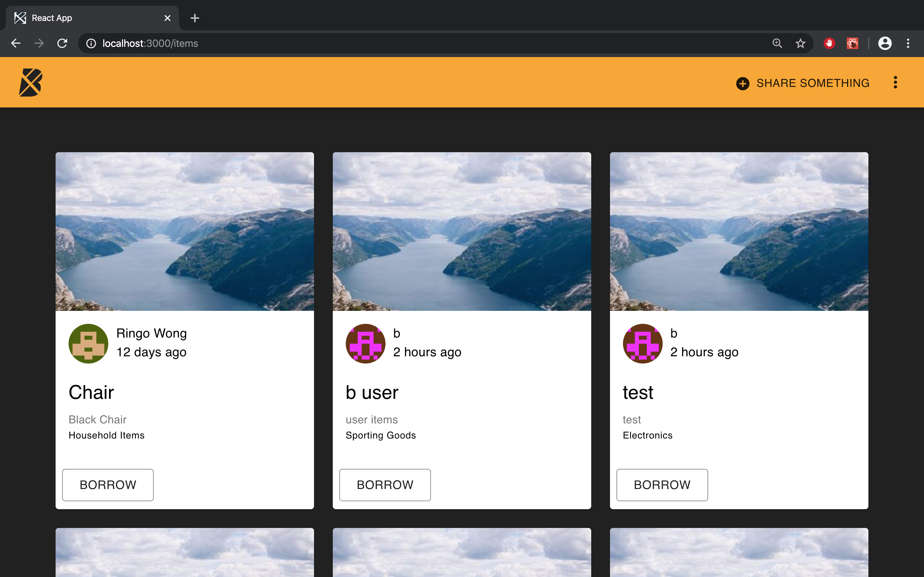
Task: Click the avatar on b user card
Action: [365, 343]
